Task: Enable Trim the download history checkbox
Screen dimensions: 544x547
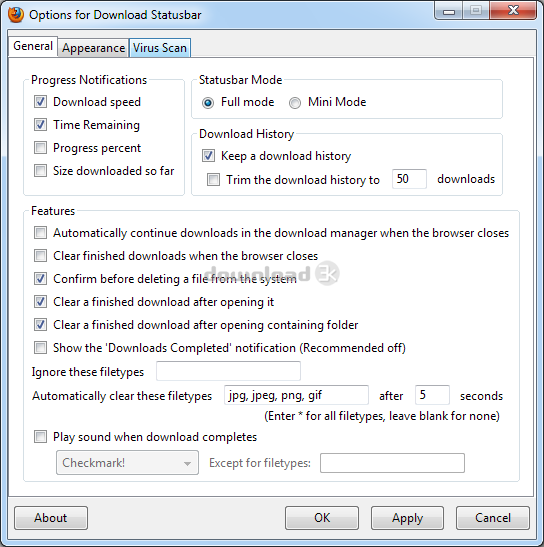Action: [214, 180]
